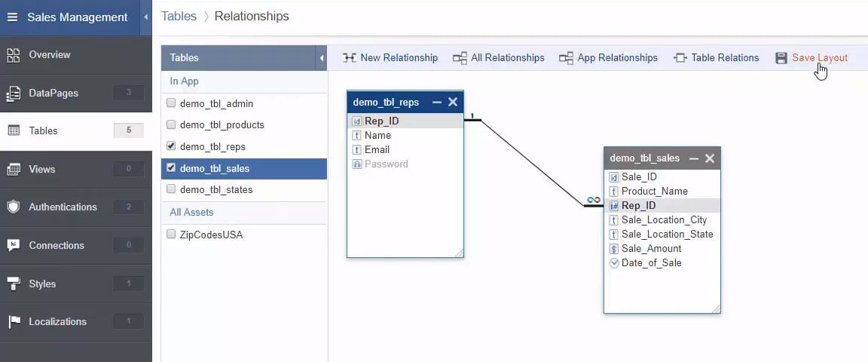Click Table Relations toolbar button

click(716, 58)
